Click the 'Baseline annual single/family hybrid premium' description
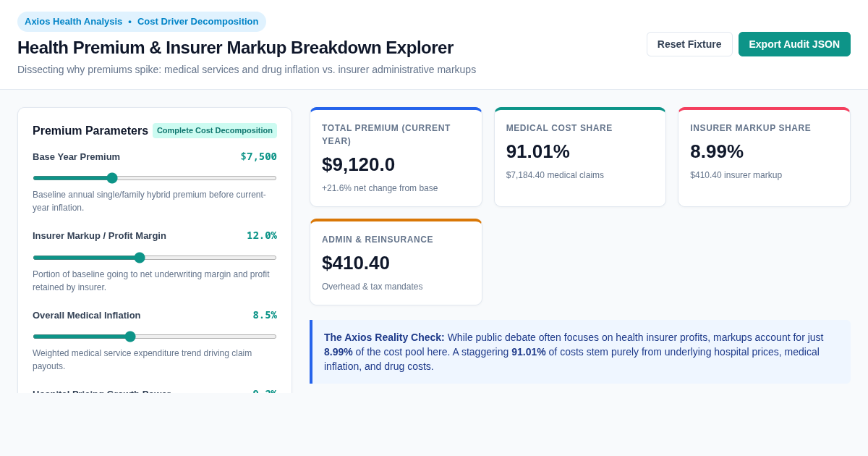This screenshot has height=456, width=868. pyautogui.click(x=149, y=201)
